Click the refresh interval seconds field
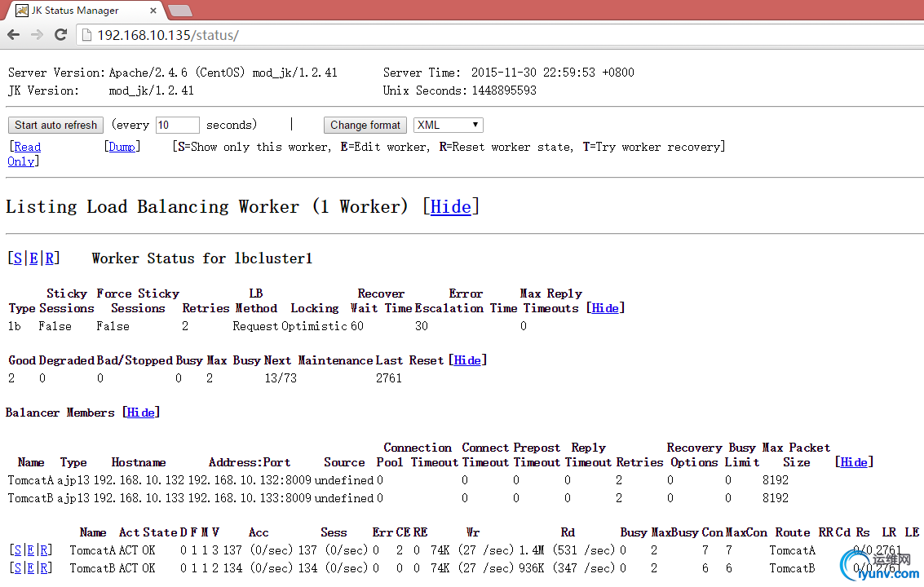Image resolution: width=924 pixels, height=587 pixels. (177, 125)
